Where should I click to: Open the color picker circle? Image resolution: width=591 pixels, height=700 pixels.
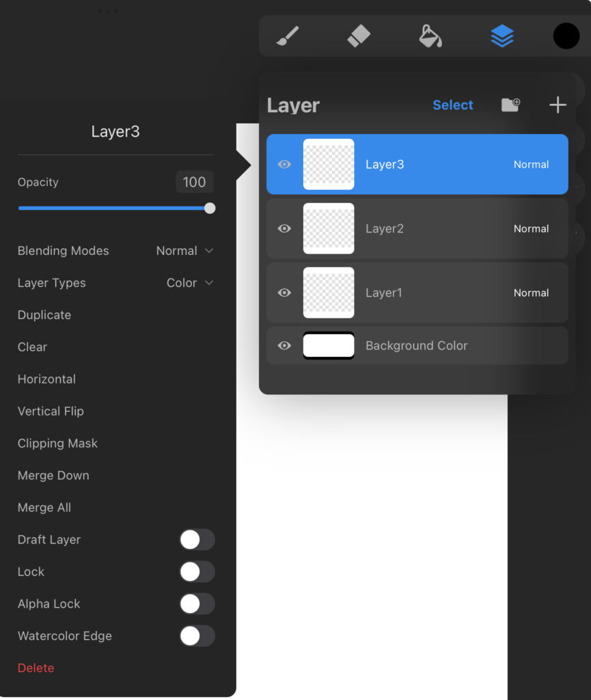coord(566,36)
